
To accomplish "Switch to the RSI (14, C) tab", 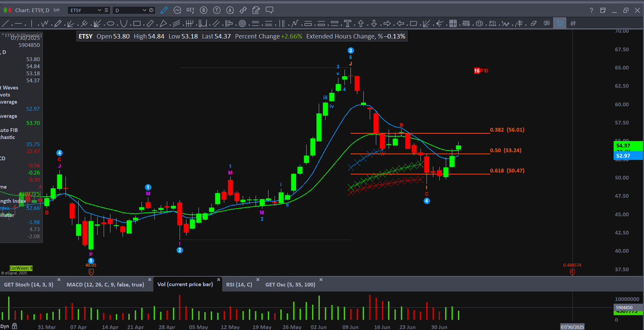I will pos(239,284).
